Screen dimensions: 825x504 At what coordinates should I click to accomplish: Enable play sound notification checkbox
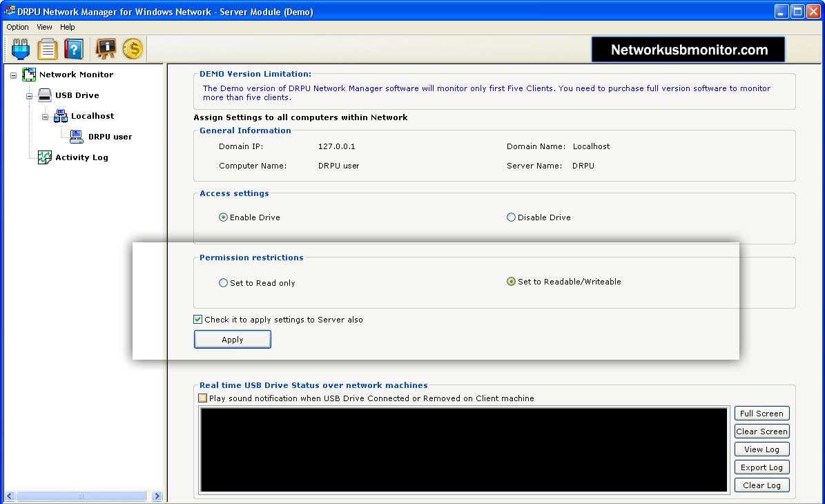(x=202, y=398)
